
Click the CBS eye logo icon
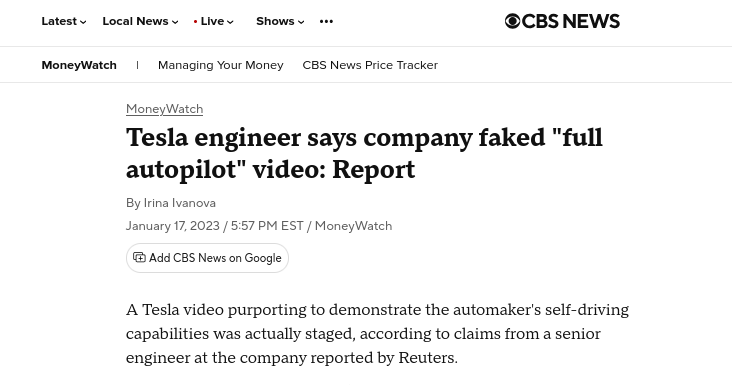512,21
